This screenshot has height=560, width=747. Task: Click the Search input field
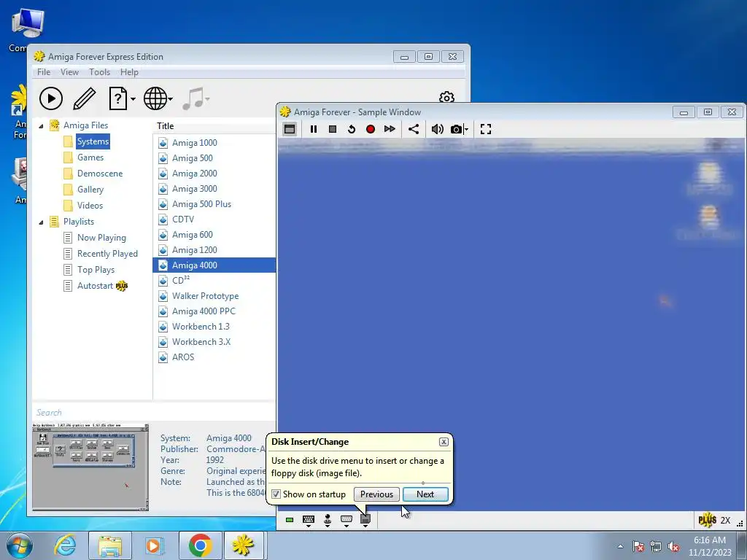point(154,413)
